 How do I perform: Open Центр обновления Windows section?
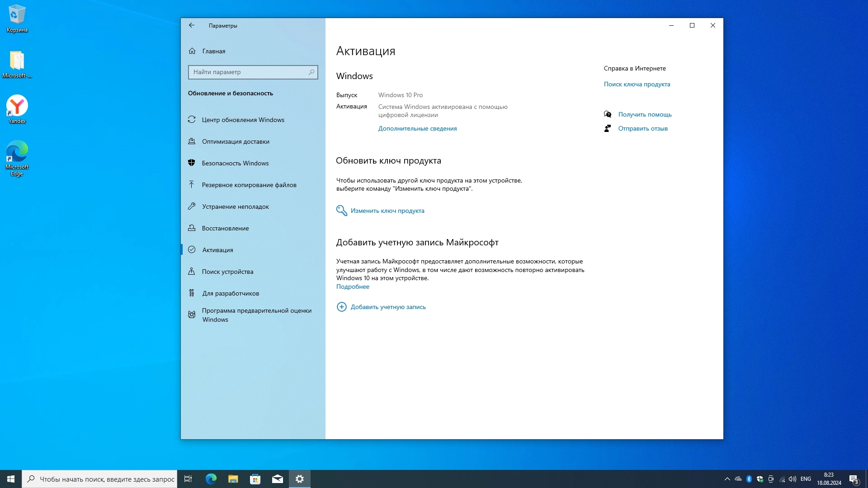[243, 120]
